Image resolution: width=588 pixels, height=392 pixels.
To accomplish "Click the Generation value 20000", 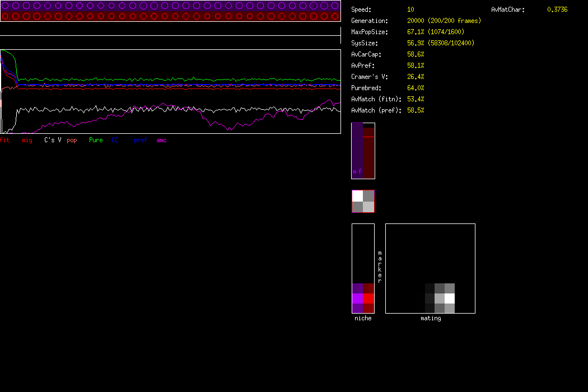I will coord(416,21).
